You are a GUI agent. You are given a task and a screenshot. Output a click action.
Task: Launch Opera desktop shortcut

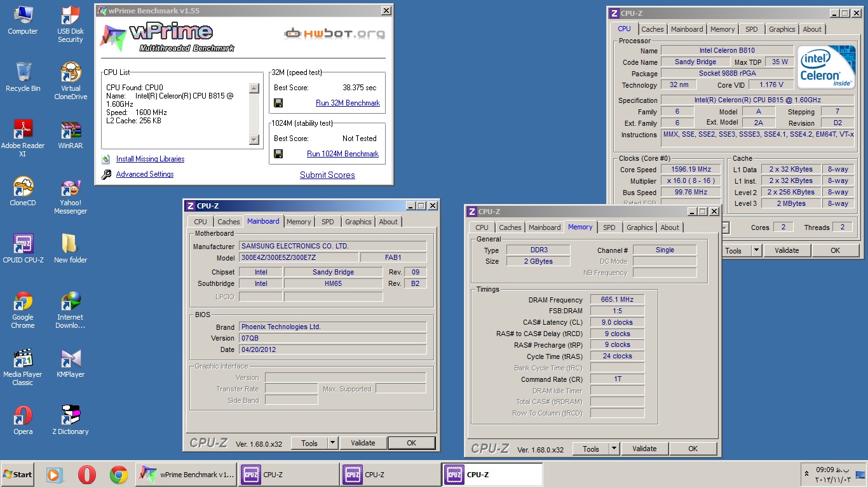[23, 421]
